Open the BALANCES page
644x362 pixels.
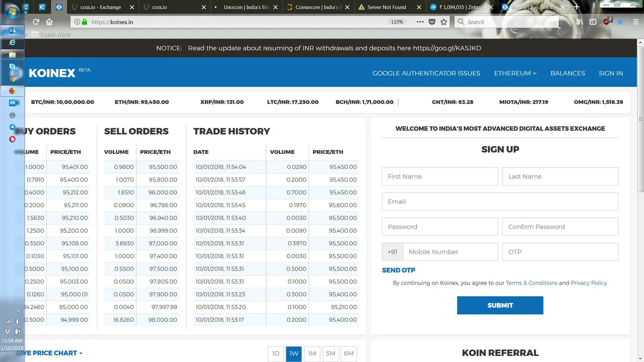coord(568,73)
